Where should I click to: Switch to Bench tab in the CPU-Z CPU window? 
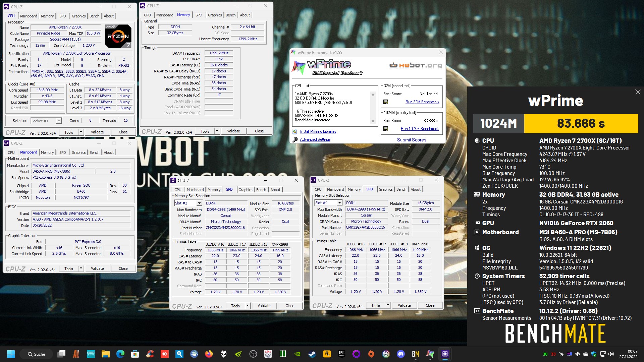coord(94,16)
